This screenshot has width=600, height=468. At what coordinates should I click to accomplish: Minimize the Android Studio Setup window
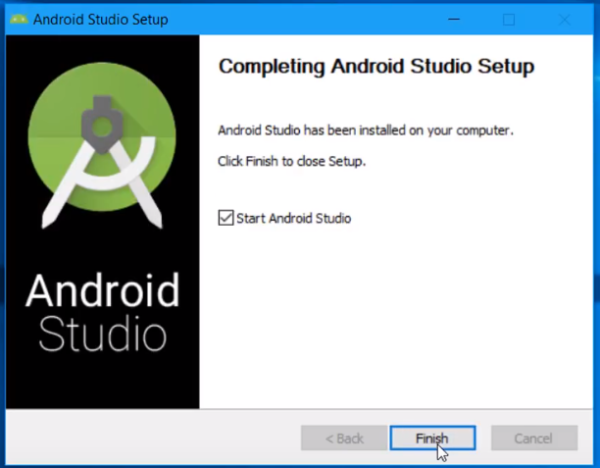pyautogui.click(x=454, y=19)
